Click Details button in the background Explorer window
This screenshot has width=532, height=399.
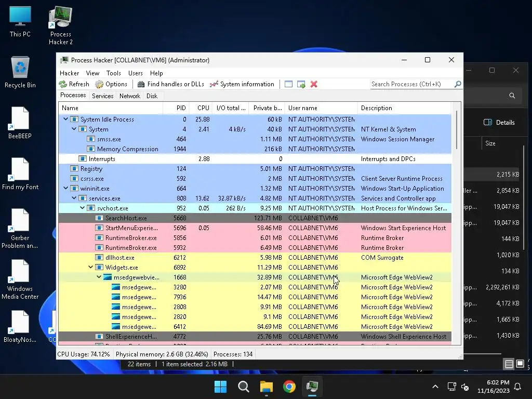499,123
